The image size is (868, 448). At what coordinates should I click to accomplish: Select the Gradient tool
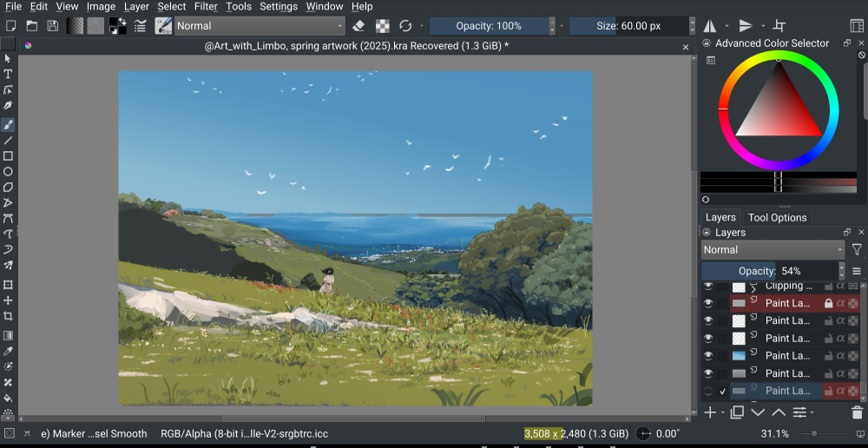click(x=8, y=336)
